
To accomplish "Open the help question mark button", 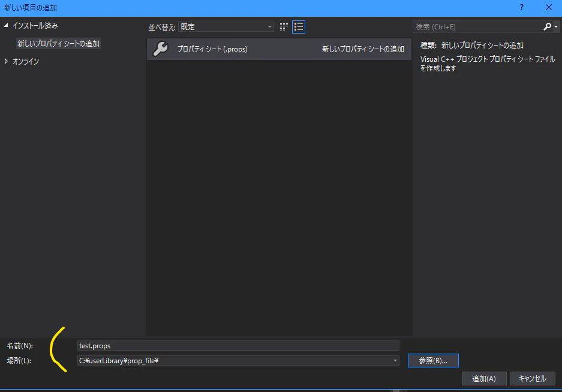I will [521, 8].
